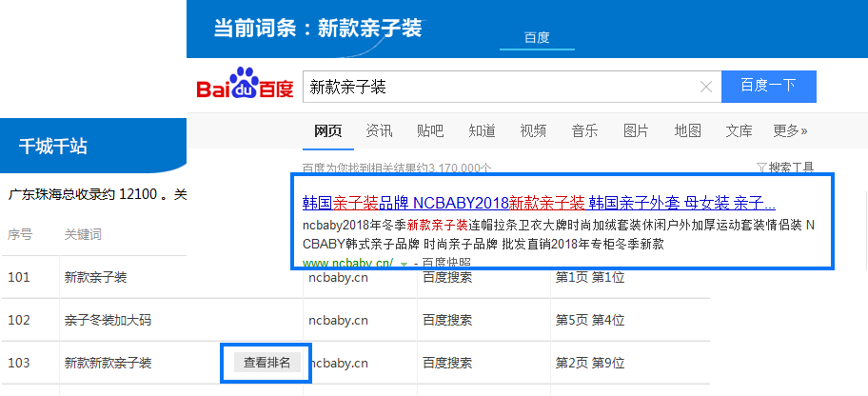Click keyword 亲子冬装加大码 in row 102

tap(108, 320)
